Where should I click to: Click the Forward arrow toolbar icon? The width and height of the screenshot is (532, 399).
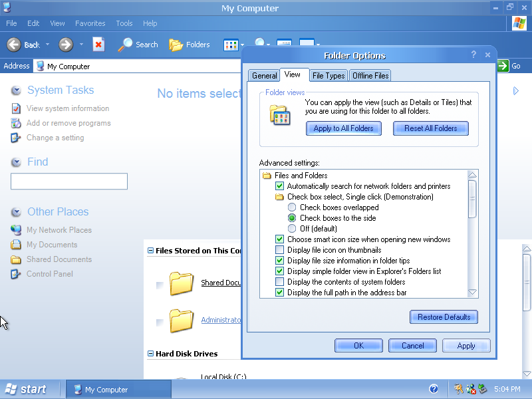pyautogui.click(x=65, y=45)
